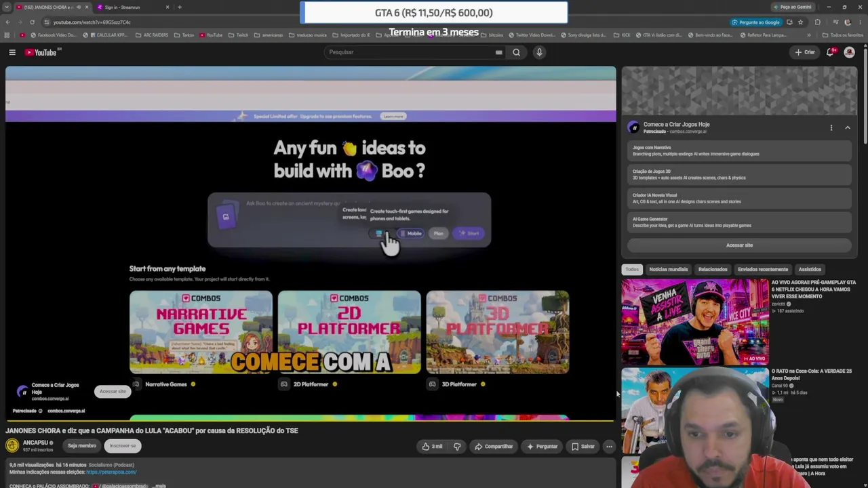Click the video progress bar
Viewport: 868px width, 488px height.
coord(310,420)
